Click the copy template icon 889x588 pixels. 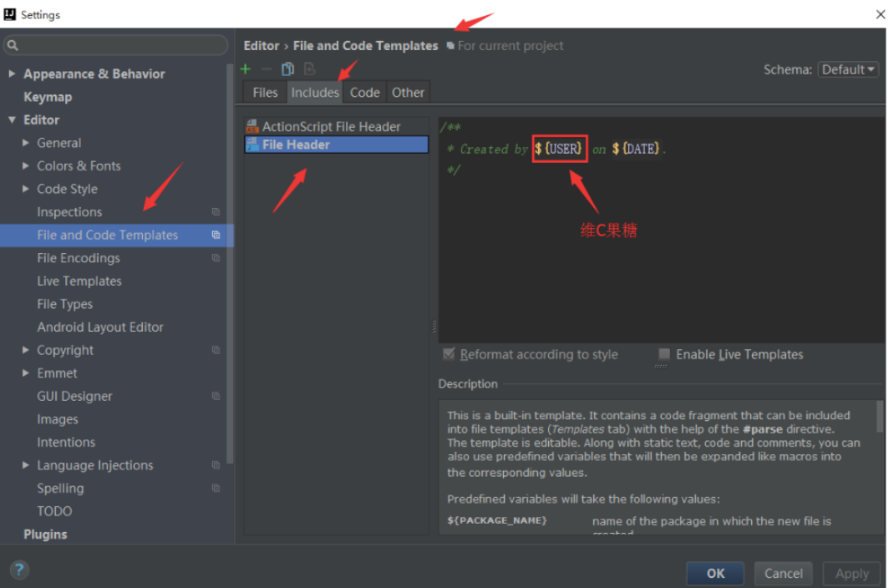click(288, 69)
